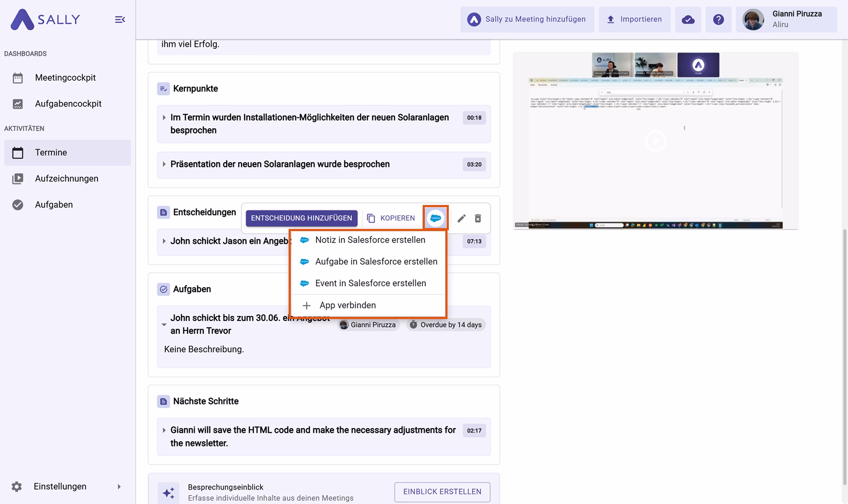Click the Sally logo
The image size is (848, 504).
click(45, 19)
